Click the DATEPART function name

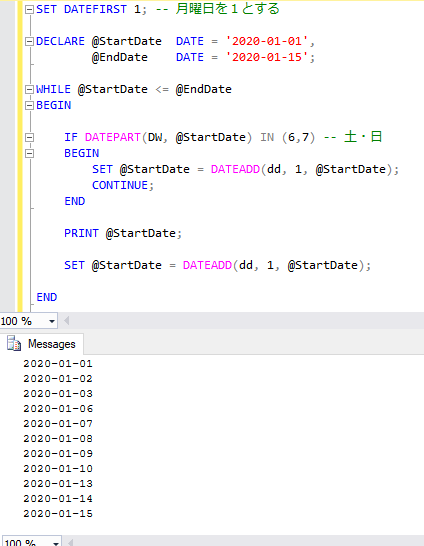point(113,137)
